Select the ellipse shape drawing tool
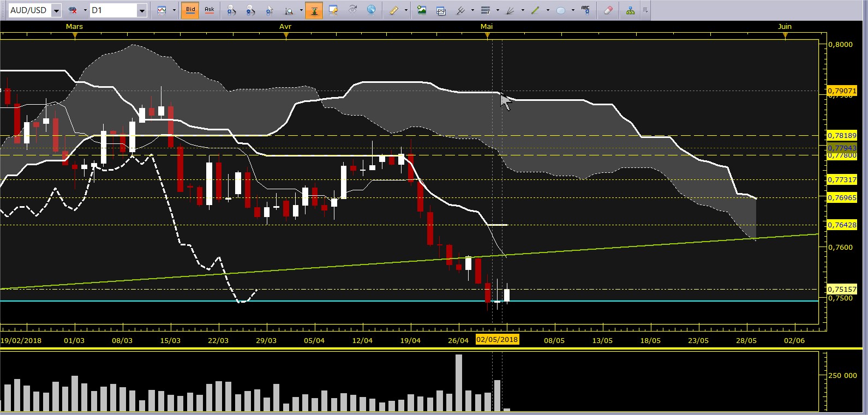This screenshot has height=415, width=868. (x=560, y=10)
